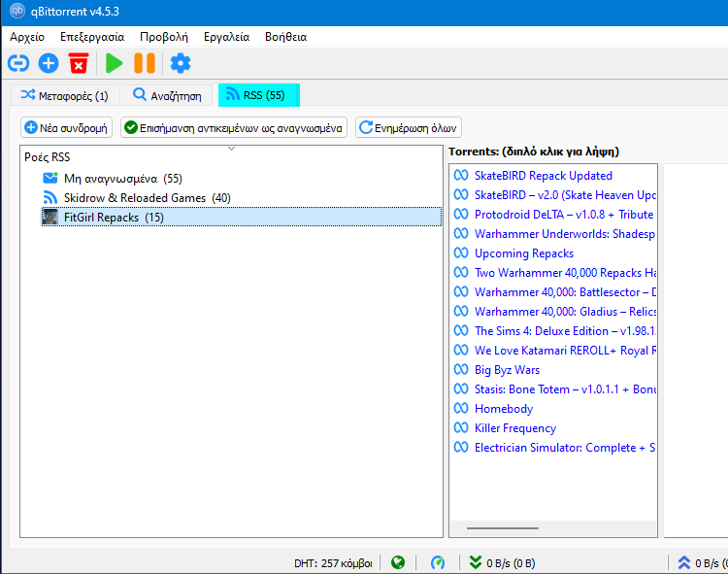Switch to the Μεταφορές (1) tab

point(64,95)
